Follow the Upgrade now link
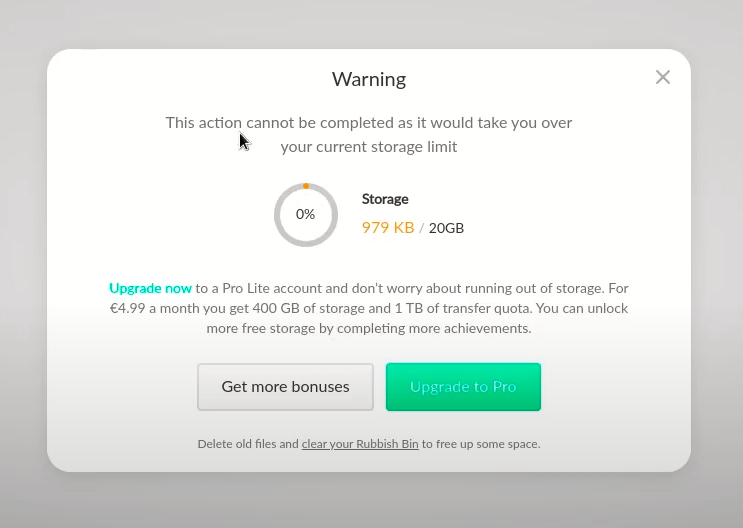The width and height of the screenshot is (743, 528). click(x=150, y=288)
